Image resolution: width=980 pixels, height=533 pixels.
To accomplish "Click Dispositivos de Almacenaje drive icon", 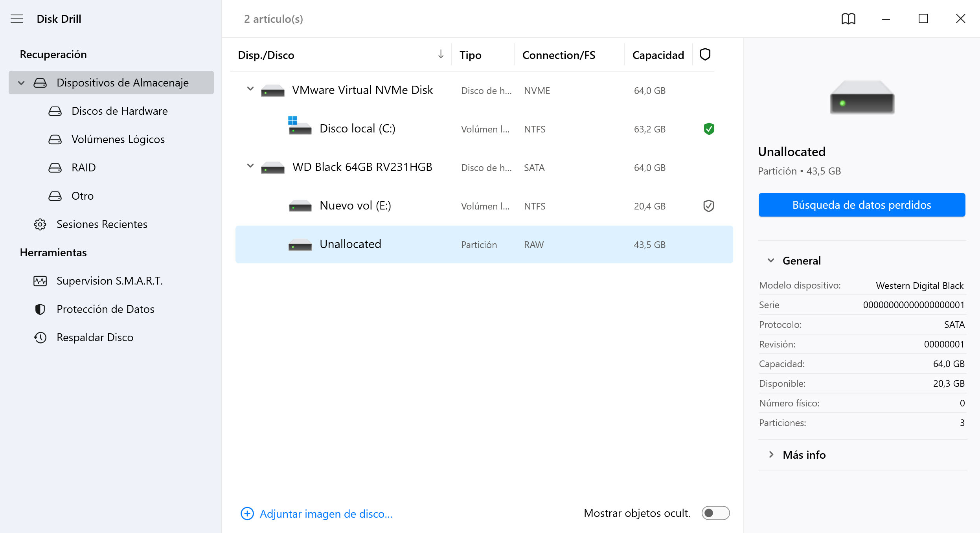I will coord(40,83).
